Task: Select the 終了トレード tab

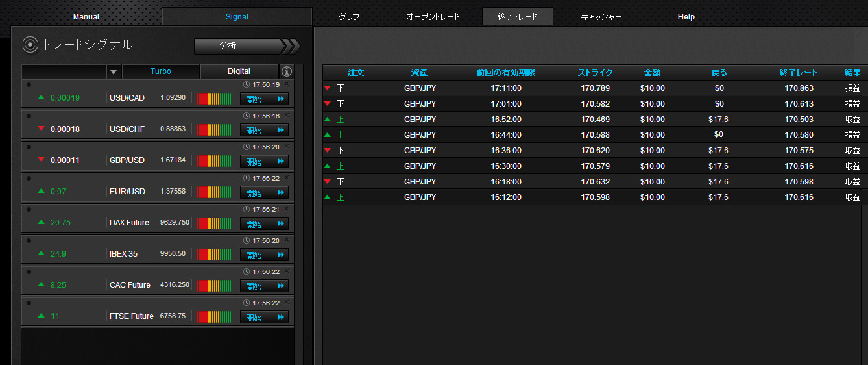Action: tap(518, 17)
